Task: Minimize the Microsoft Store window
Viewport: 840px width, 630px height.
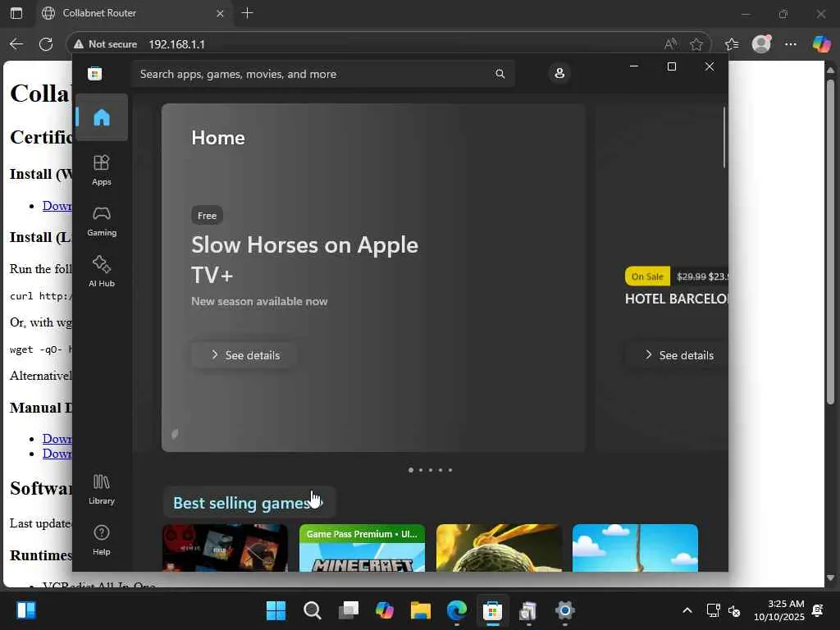Action: 634,66
